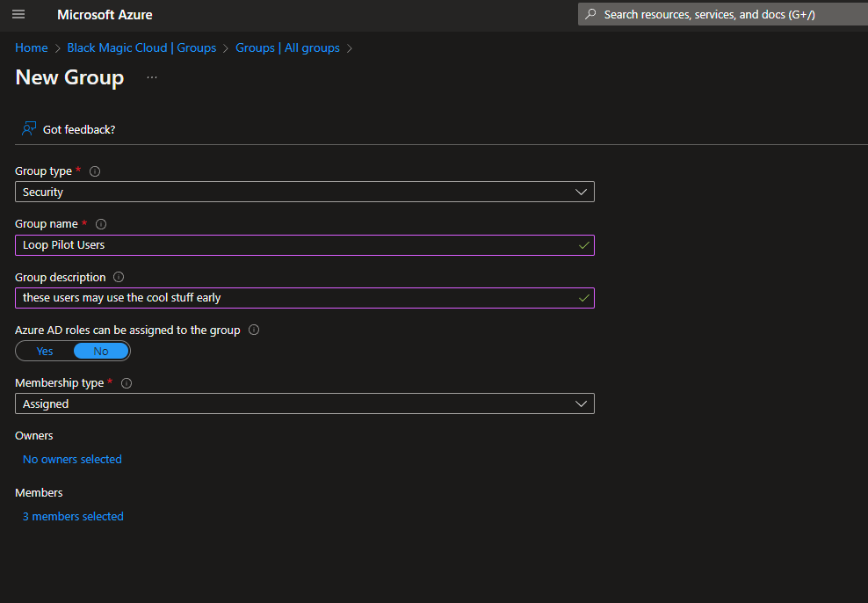Expand the Group type Security dropdown
The width and height of the screenshot is (868, 603).
pos(304,192)
